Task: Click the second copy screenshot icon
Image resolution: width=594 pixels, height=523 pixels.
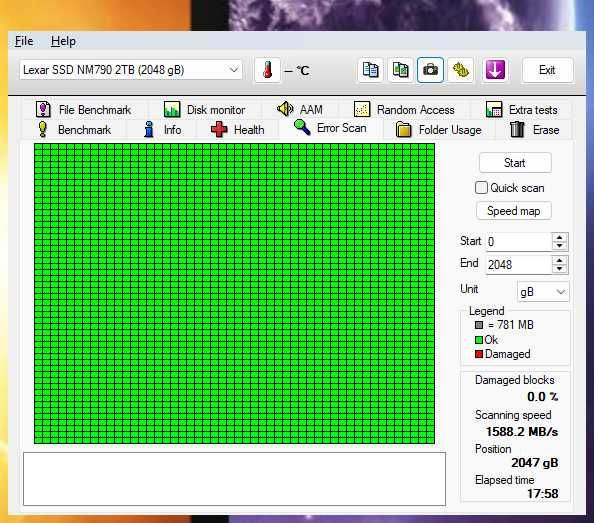Action: 400,70
